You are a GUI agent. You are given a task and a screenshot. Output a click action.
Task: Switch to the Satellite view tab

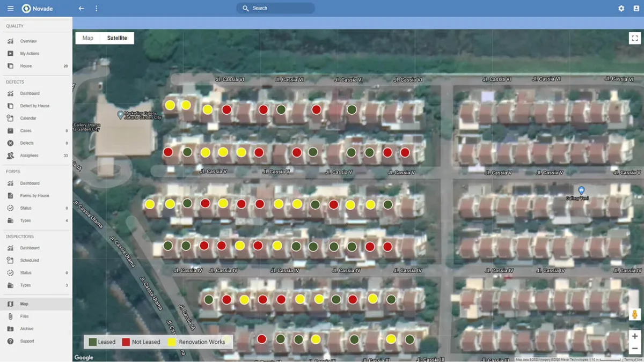tap(117, 38)
